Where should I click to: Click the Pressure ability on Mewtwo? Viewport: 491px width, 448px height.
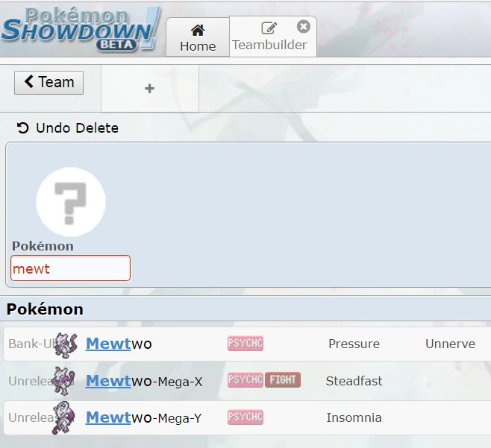pyautogui.click(x=354, y=344)
